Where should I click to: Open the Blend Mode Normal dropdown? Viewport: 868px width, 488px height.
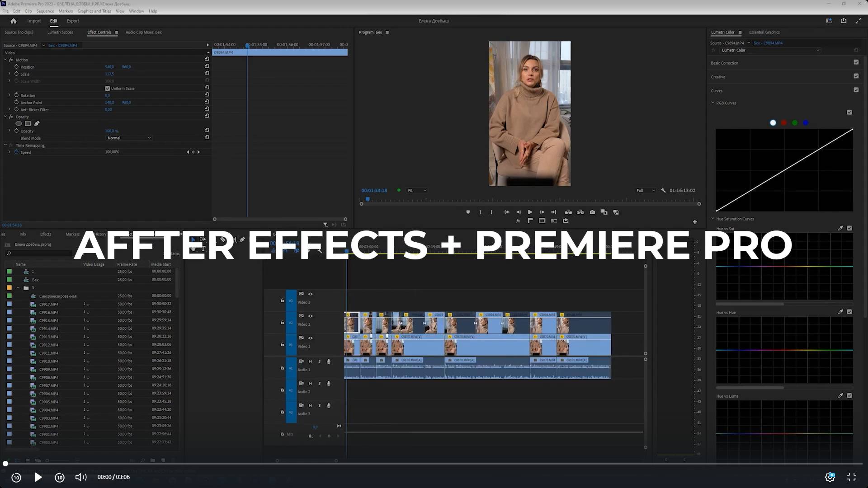129,138
